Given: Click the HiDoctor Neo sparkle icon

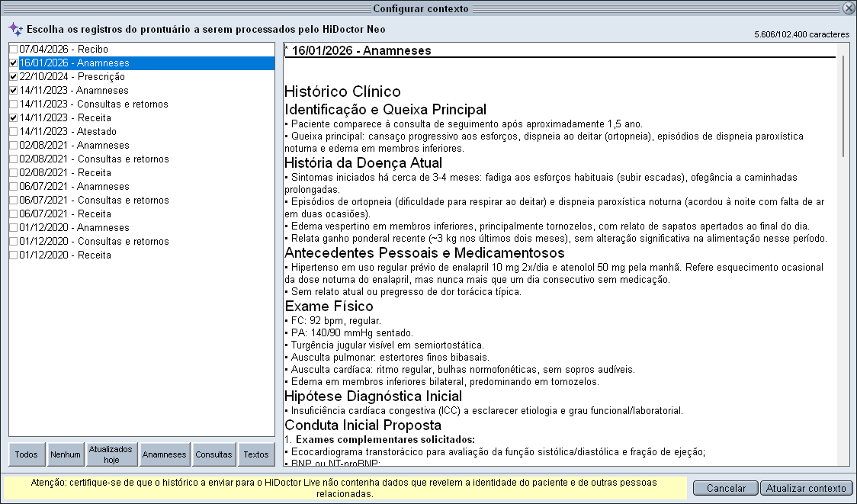Looking at the screenshot, I should [15, 30].
